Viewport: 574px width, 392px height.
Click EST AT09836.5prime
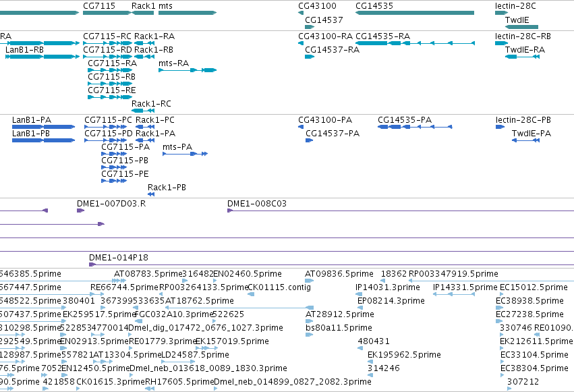[339, 274]
